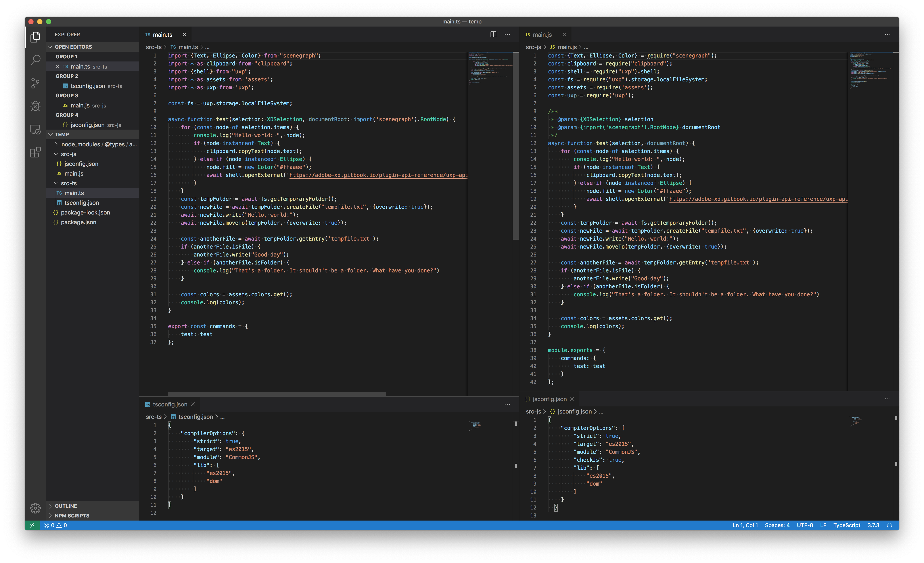Image resolution: width=924 pixels, height=563 pixels.
Task: Click Group 1 header in Open Editors
Action: point(92,57)
